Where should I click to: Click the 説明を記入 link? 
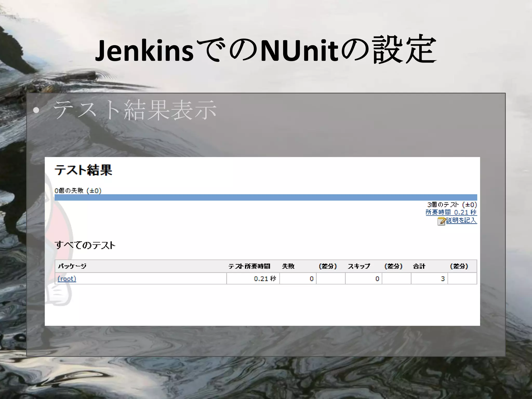[462, 220]
